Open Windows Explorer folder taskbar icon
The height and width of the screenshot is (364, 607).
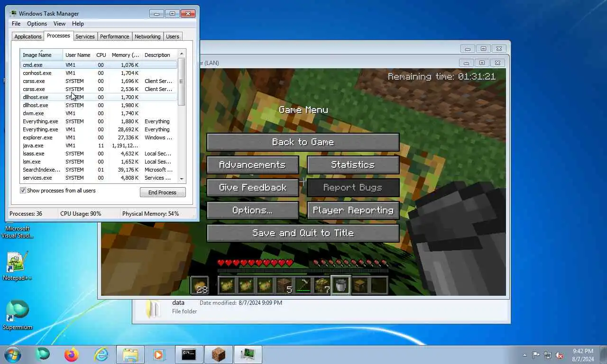coord(130,355)
